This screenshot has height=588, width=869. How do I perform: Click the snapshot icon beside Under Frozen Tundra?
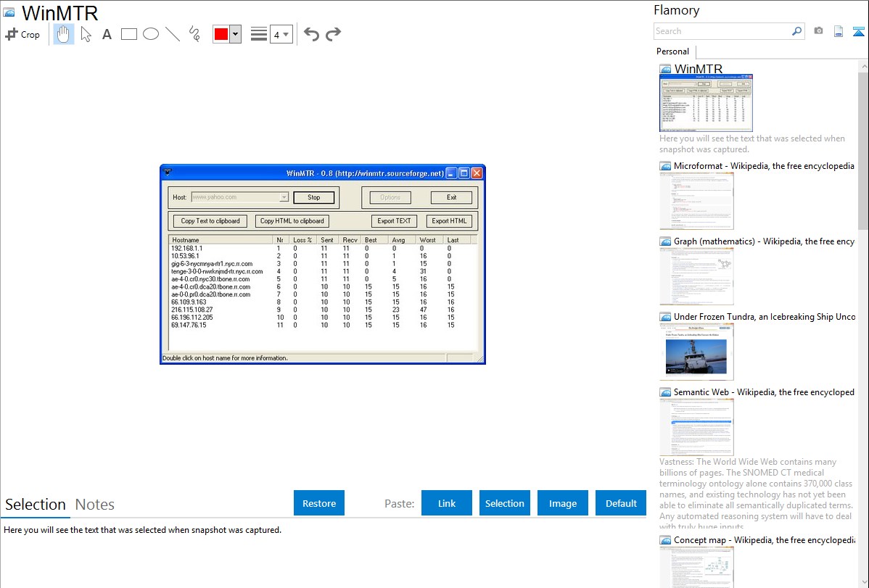coord(665,317)
